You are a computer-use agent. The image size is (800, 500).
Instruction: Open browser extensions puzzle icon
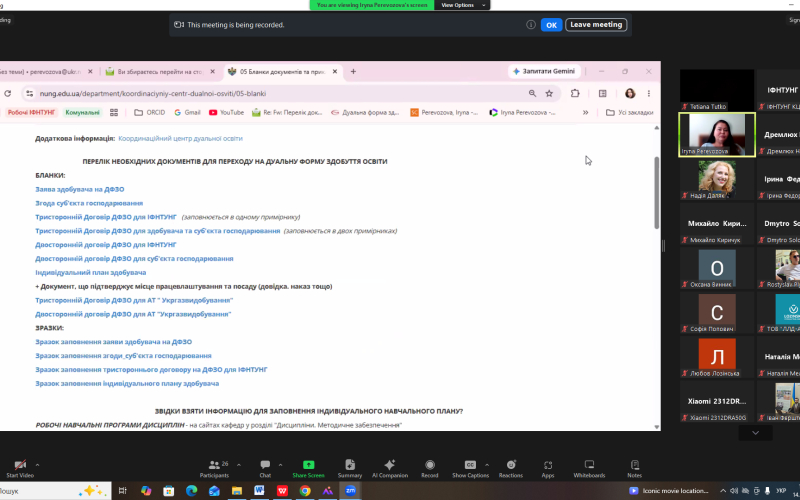click(575, 93)
